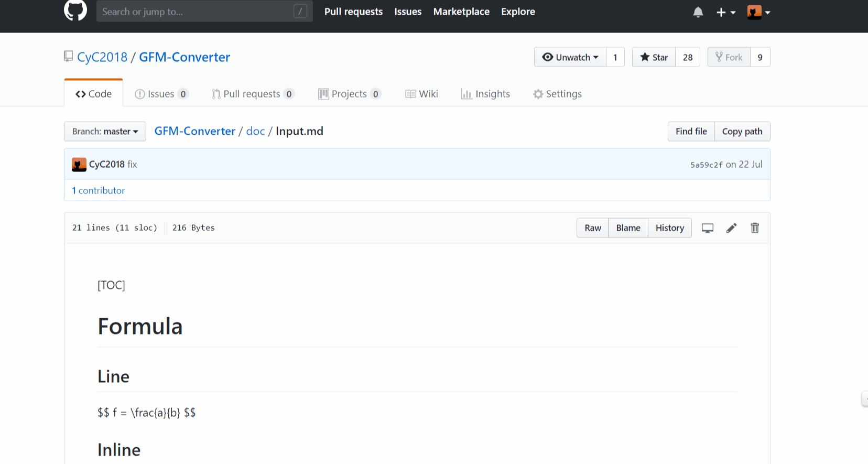Go to Issues in top navigation
This screenshot has height=464, width=868.
pos(408,12)
